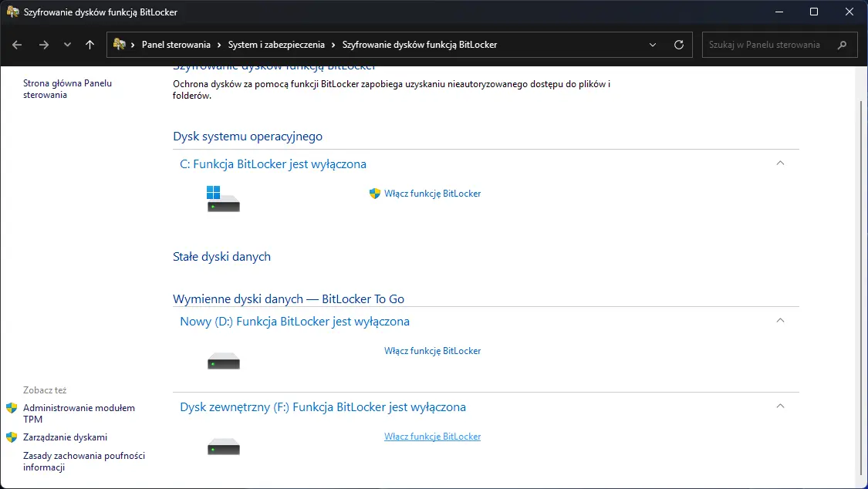Screen dimensions: 868x489
Task: Click the back navigation arrow
Action: (17, 45)
